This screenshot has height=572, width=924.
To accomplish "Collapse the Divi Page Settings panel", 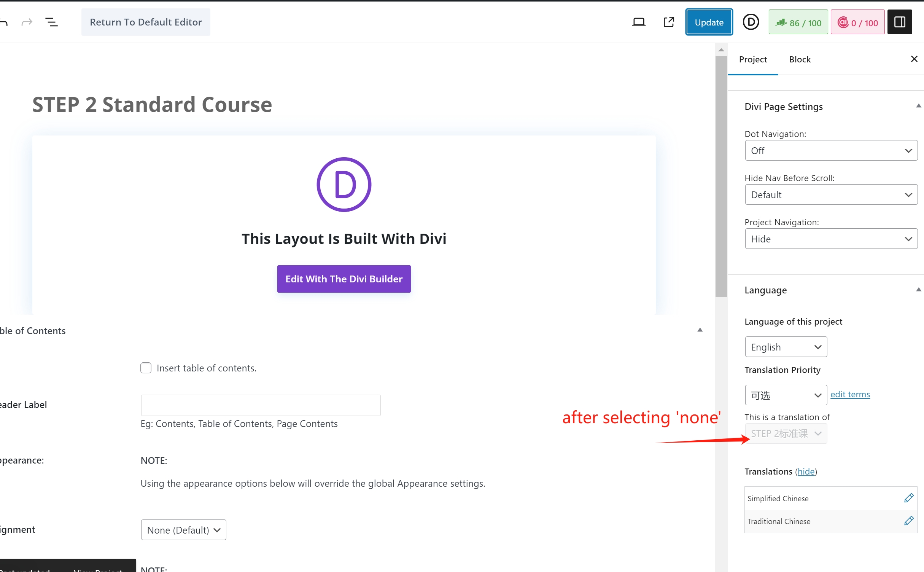I will click(x=918, y=106).
